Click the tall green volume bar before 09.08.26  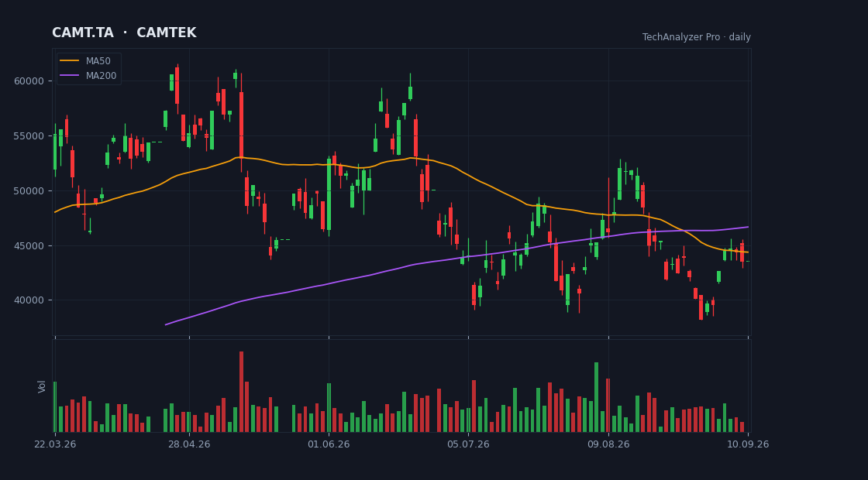click(x=596, y=397)
